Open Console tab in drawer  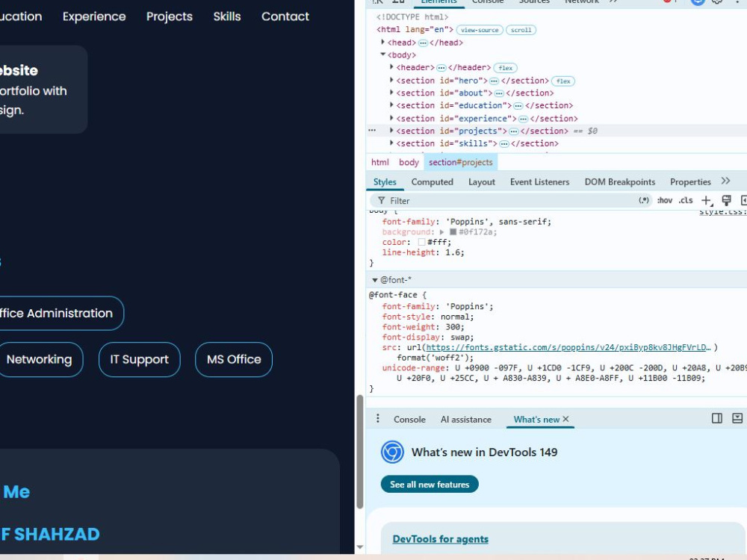click(409, 420)
